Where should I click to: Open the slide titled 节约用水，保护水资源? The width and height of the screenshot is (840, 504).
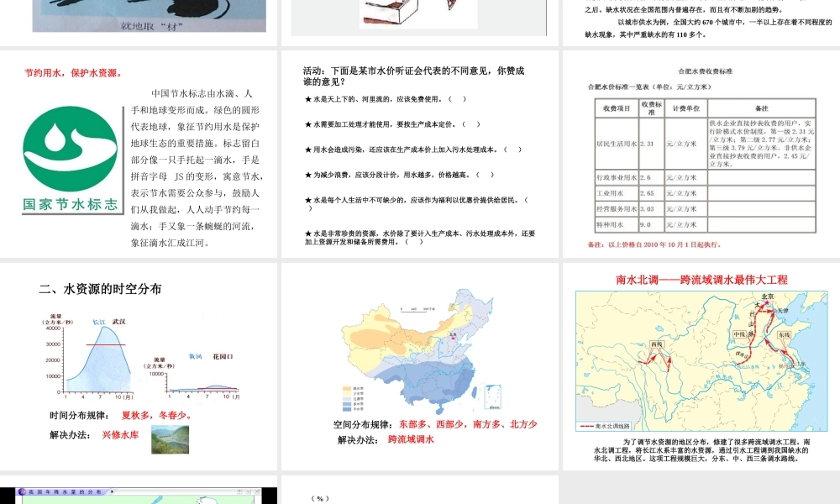(139, 154)
